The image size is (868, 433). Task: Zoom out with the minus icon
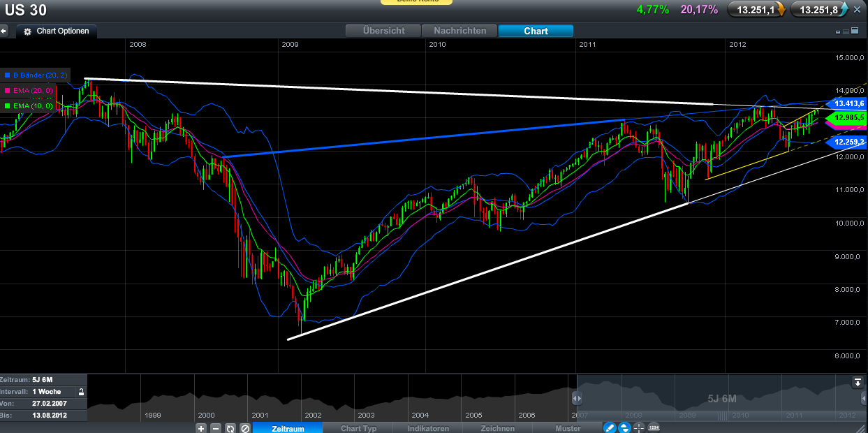click(216, 428)
